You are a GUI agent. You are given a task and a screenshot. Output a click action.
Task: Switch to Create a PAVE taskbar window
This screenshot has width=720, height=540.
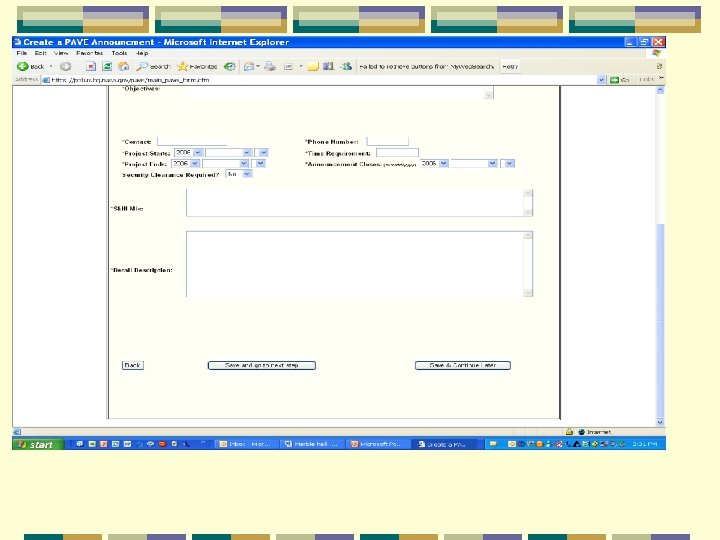445,444
